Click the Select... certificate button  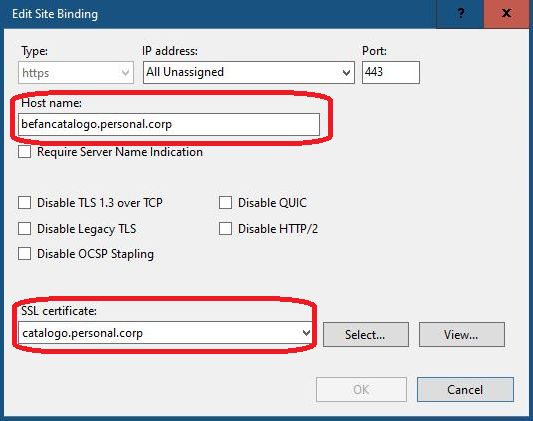point(366,335)
